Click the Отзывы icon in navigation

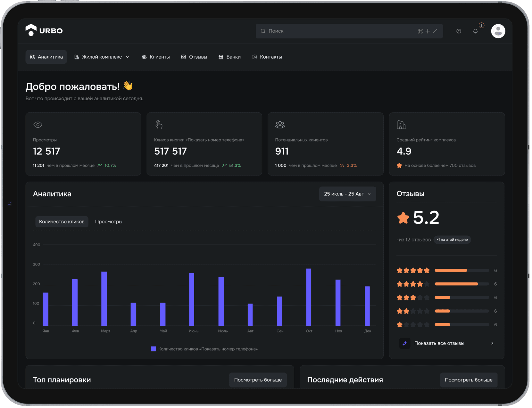[x=184, y=57]
